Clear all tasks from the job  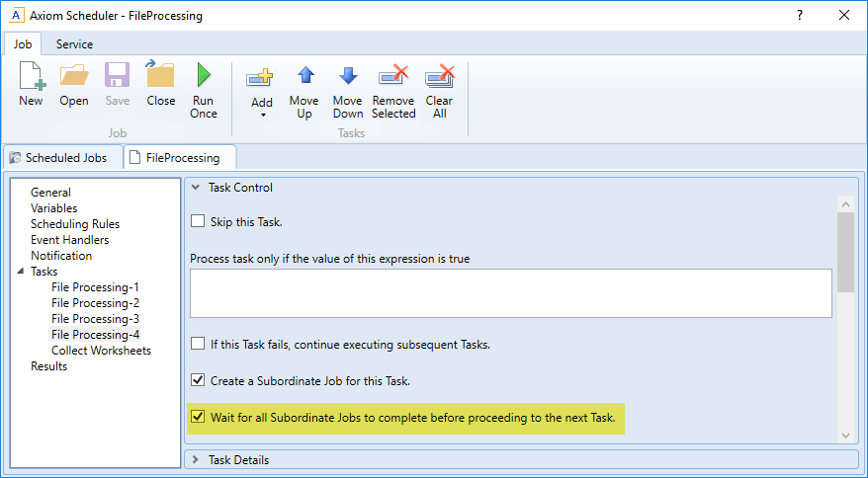pyautogui.click(x=439, y=89)
